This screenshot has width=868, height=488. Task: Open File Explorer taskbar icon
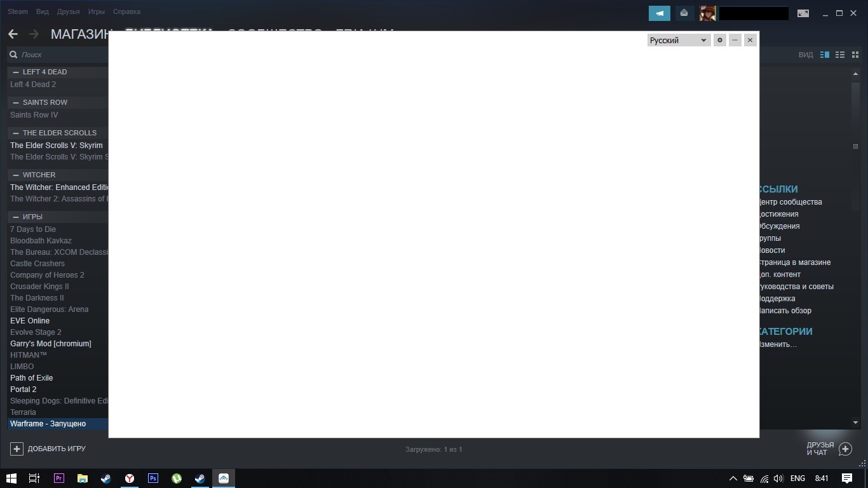(x=83, y=478)
